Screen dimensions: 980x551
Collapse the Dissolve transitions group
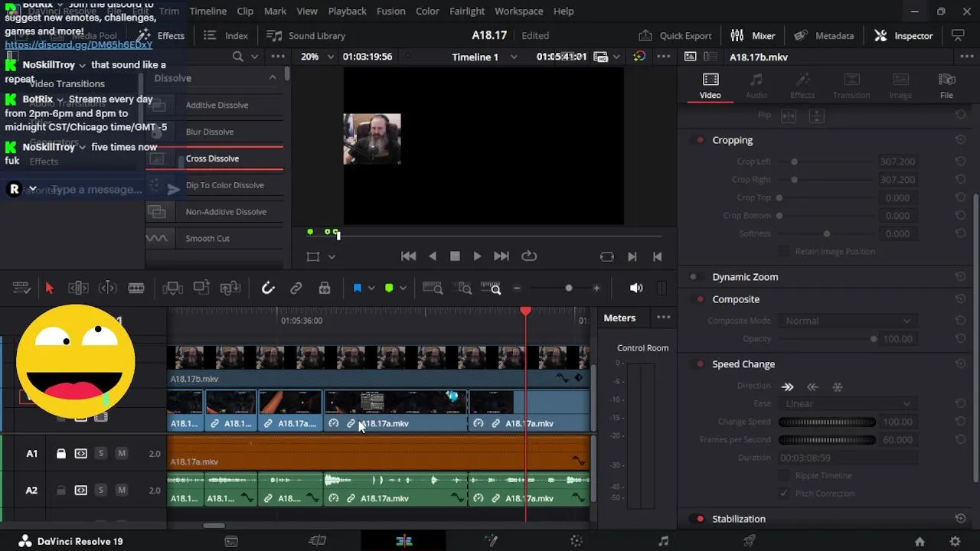pyautogui.click(x=273, y=78)
